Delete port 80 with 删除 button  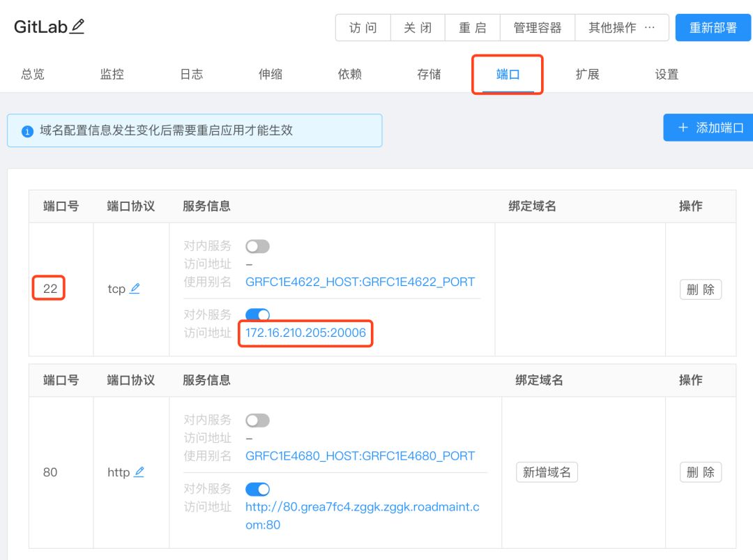pyautogui.click(x=701, y=472)
